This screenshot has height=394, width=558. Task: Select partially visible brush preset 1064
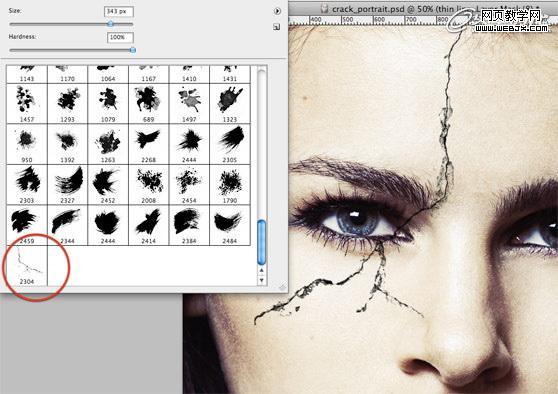pos(108,74)
